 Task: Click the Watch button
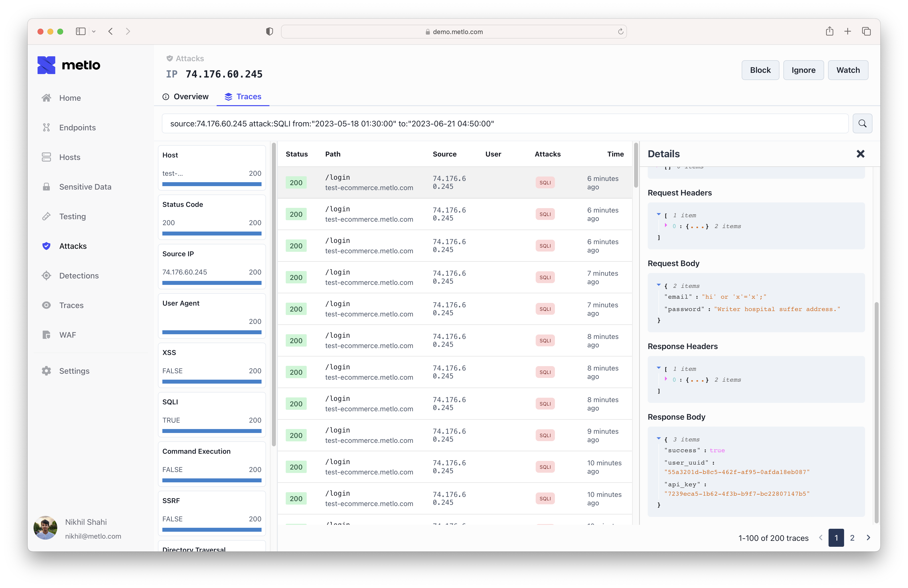(x=848, y=70)
